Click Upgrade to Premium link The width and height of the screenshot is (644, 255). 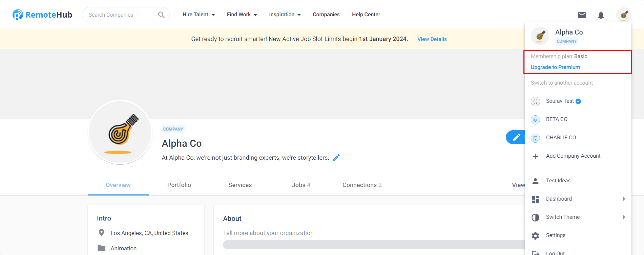(555, 67)
